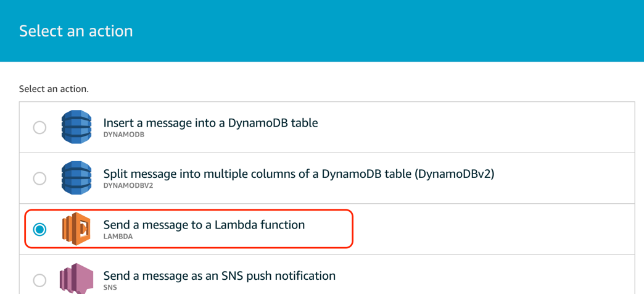
Task: Select the SNS push notification radio button
Action: coord(39,280)
